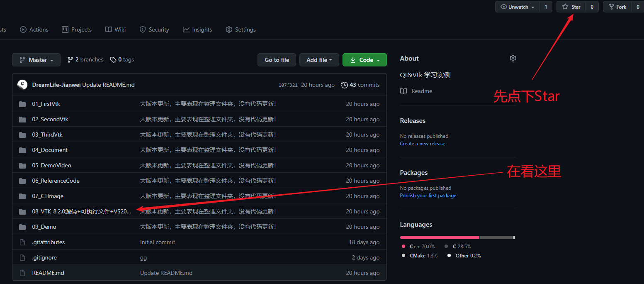
Task: Open the watchers count of 1
Action: (546, 7)
